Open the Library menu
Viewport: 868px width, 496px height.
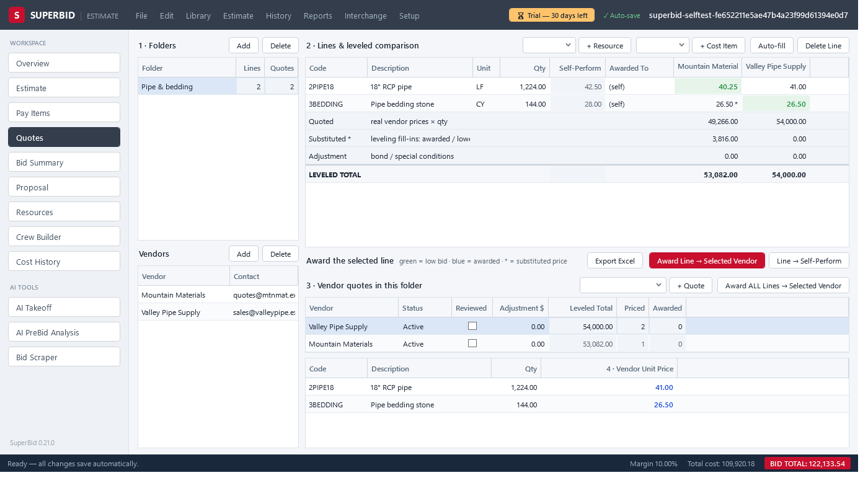[198, 15]
